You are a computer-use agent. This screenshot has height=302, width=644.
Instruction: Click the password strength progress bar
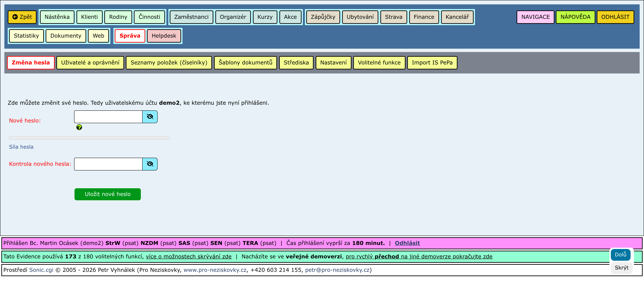click(89, 138)
